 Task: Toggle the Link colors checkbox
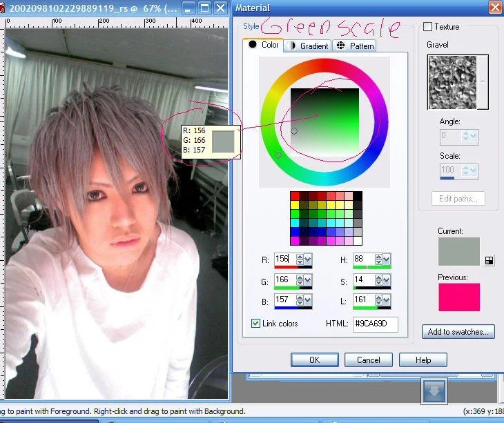255,323
